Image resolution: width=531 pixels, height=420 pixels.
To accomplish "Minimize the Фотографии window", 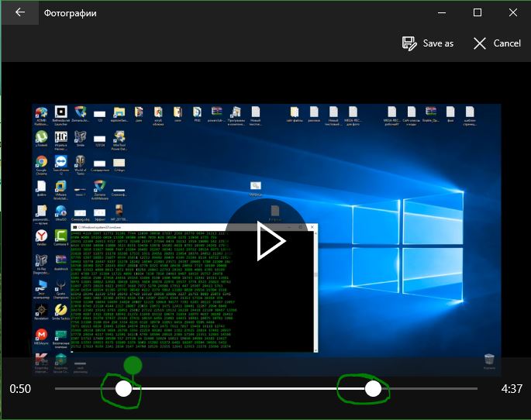I will (442, 13).
